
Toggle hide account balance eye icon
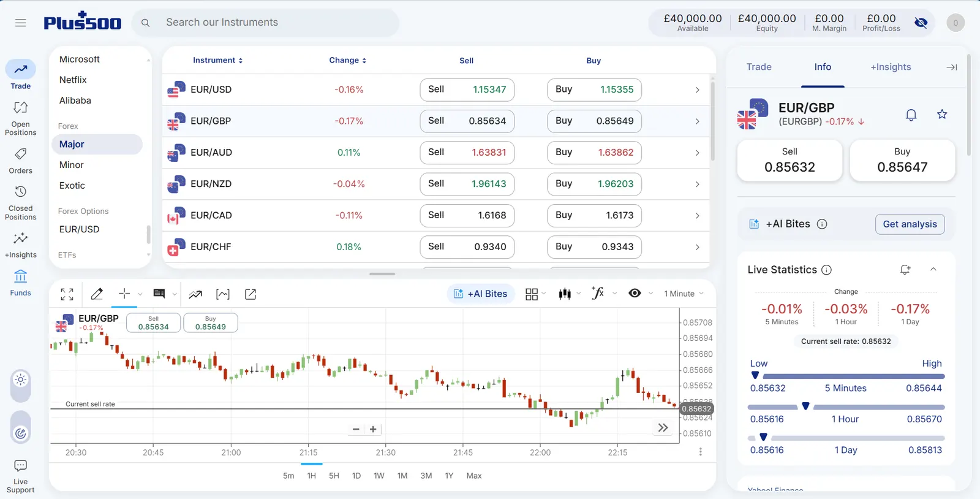(921, 23)
